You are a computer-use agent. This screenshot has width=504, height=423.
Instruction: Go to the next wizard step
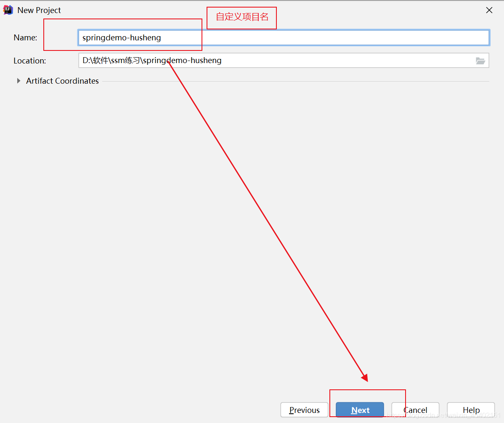pyautogui.click(x=360, y=410)
